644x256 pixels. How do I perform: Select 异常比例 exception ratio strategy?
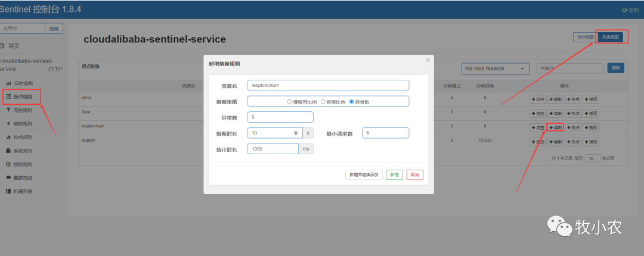[323, 102]
